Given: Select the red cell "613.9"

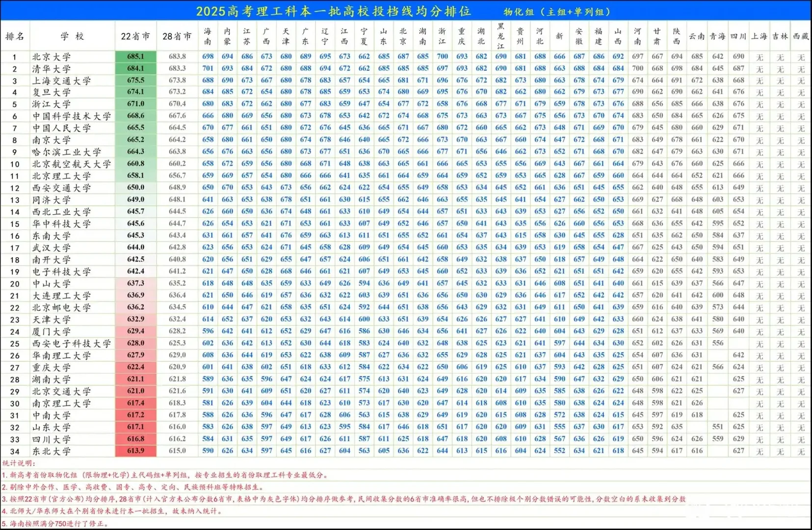Looking at the screenshot, I should click(x=136, y=450).
